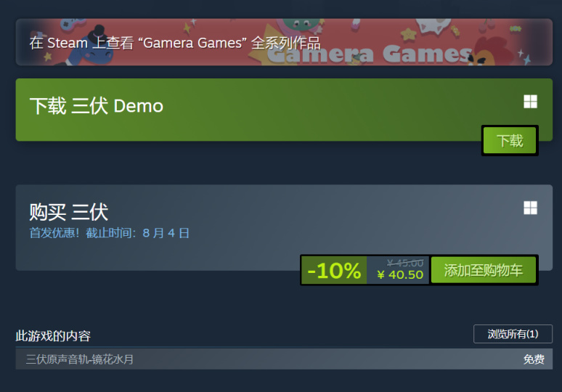Click the 下载 三伏 Demo heading

point(96,106)
